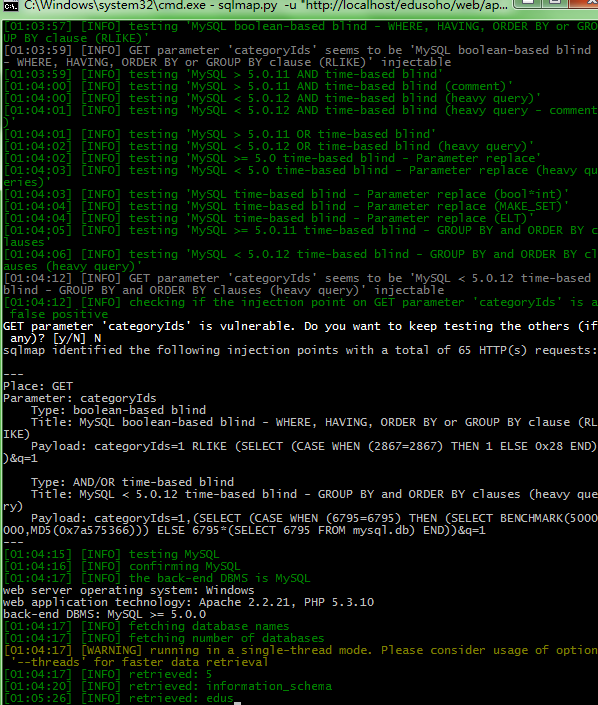Select 'MySQL < 5.0.12 OR time-based blind (heavy query)'
598x705 pixels.
point(360,146)
